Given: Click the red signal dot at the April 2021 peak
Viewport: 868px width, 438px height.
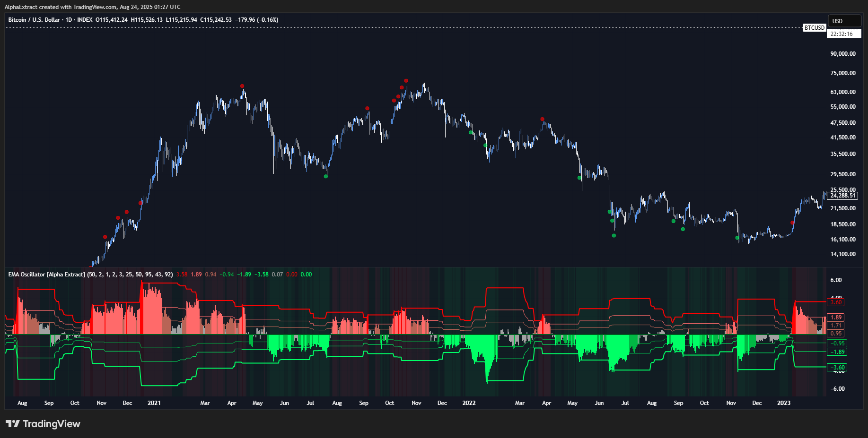Looking at the screenshot, I should tap(242, 86).
